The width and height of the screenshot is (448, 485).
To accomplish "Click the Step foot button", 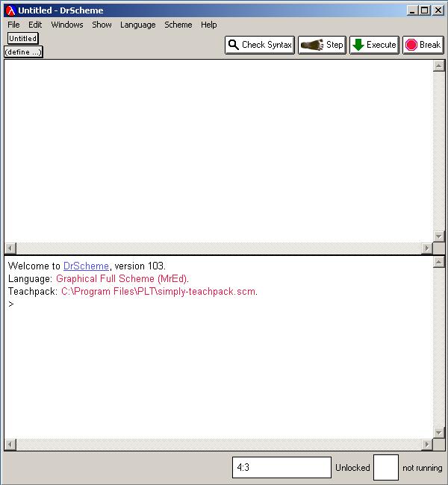I will 322,46.
